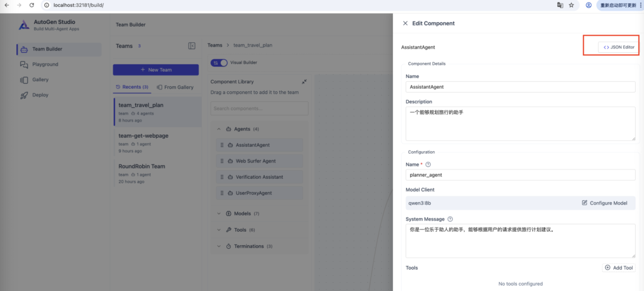
Task: Expand the Terminations (3) section
Action: [x=219, y=246]
